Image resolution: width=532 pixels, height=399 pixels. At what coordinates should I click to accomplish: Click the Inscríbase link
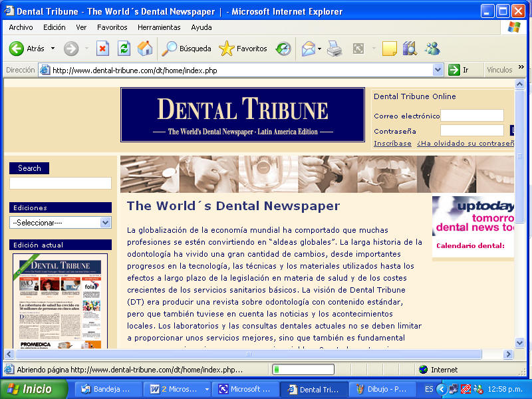(x=392, y=143)
